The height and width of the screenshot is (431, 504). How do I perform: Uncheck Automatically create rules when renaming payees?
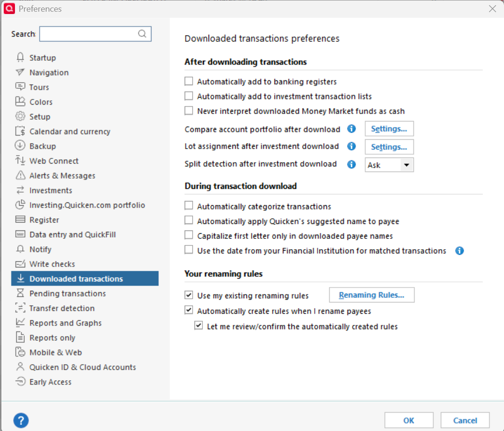[x=189, y=310]
